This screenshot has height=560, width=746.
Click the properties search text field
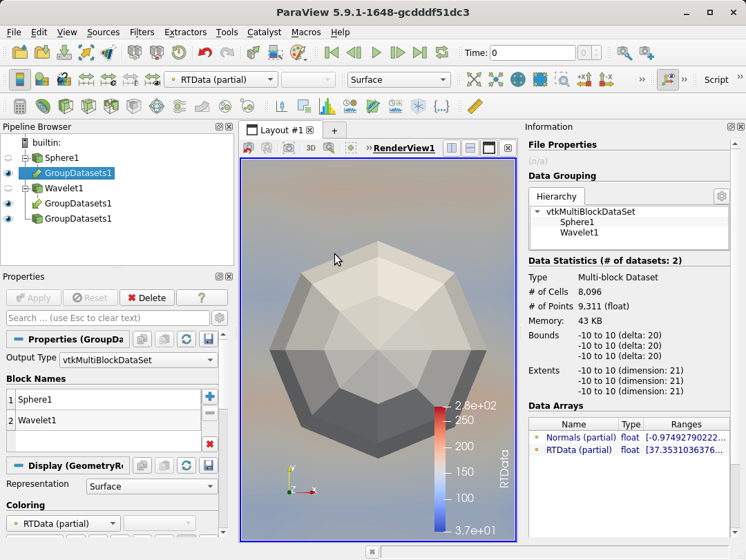pos(108,318)
